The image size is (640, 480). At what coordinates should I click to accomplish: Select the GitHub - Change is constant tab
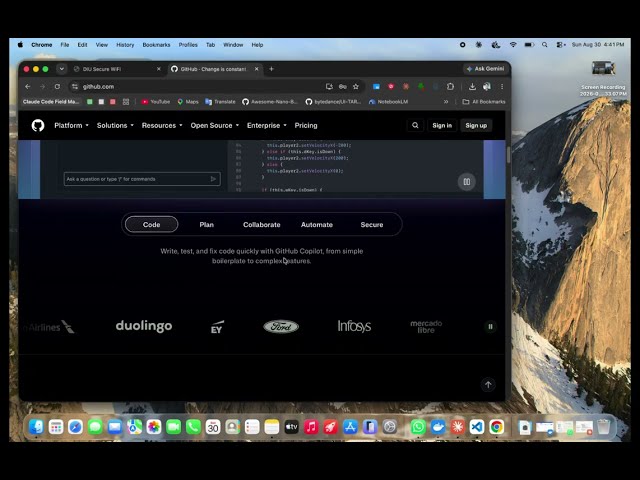coord(213,69)
